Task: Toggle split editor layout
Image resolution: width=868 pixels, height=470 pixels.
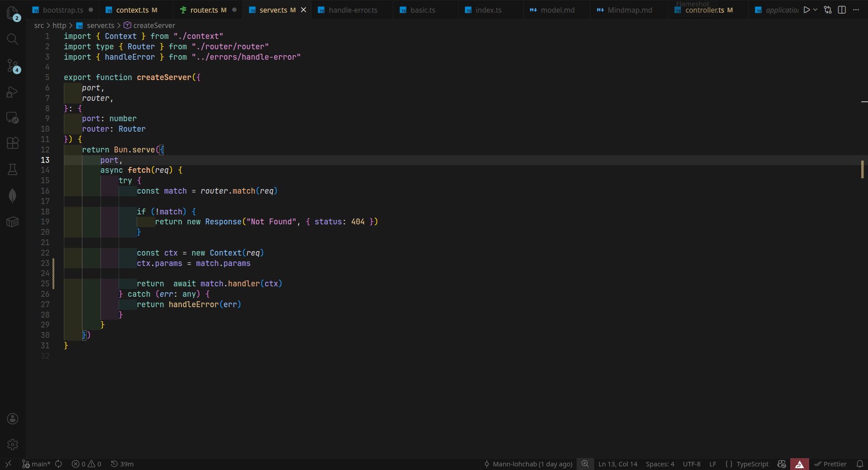Action: (842, 10)
